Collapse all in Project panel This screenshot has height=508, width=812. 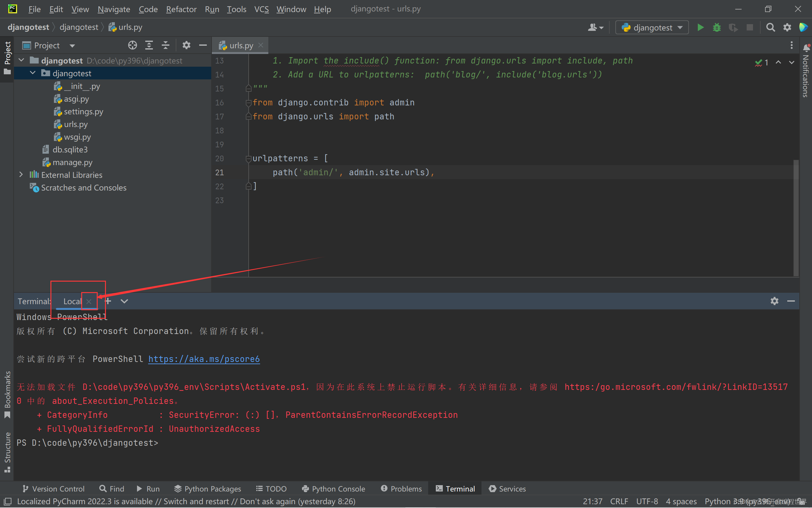pos(166,45)
